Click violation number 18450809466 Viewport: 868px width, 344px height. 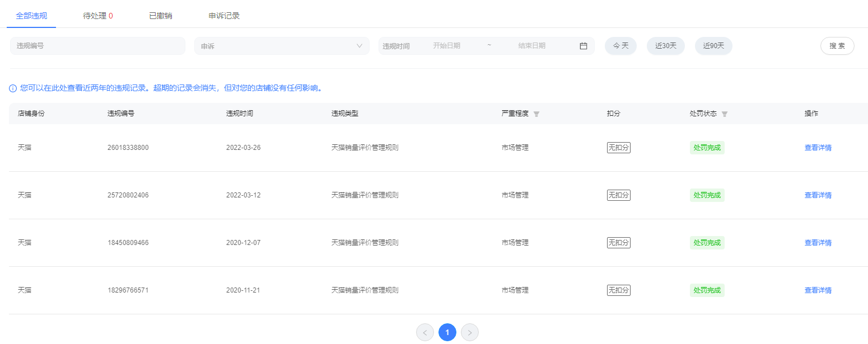pyautogui.click(x=128, y=243)
